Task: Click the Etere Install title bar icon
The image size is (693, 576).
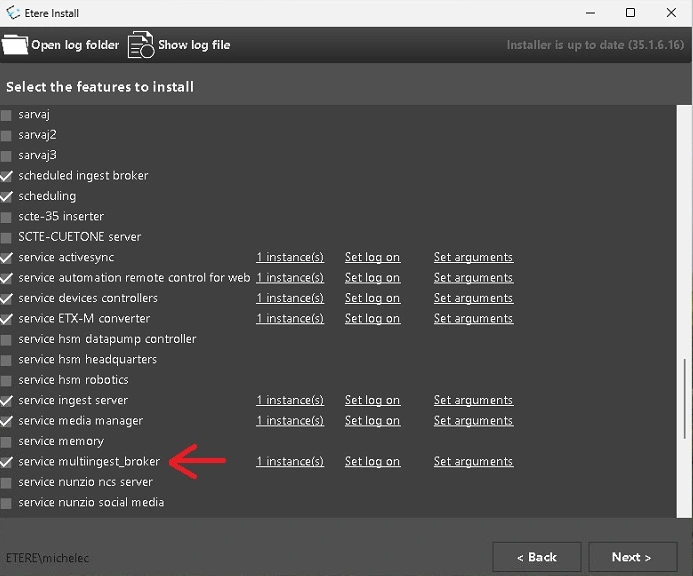Action: point(12,13)
